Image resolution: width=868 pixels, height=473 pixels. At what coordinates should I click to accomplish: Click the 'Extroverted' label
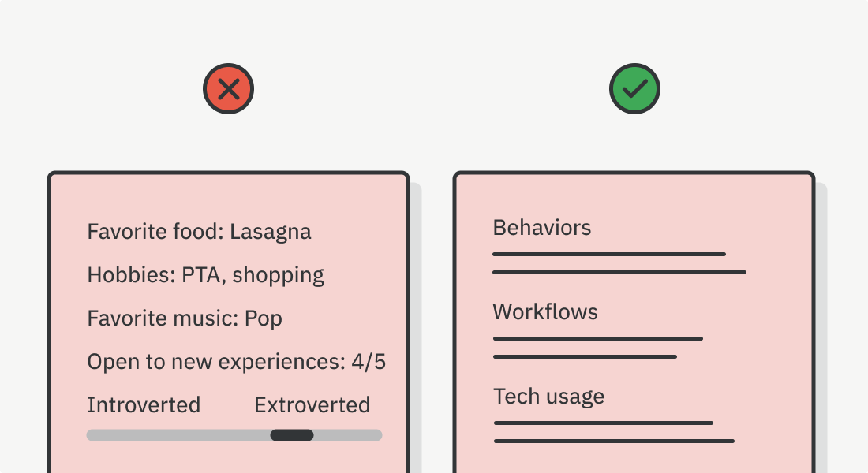pos(312,405)
